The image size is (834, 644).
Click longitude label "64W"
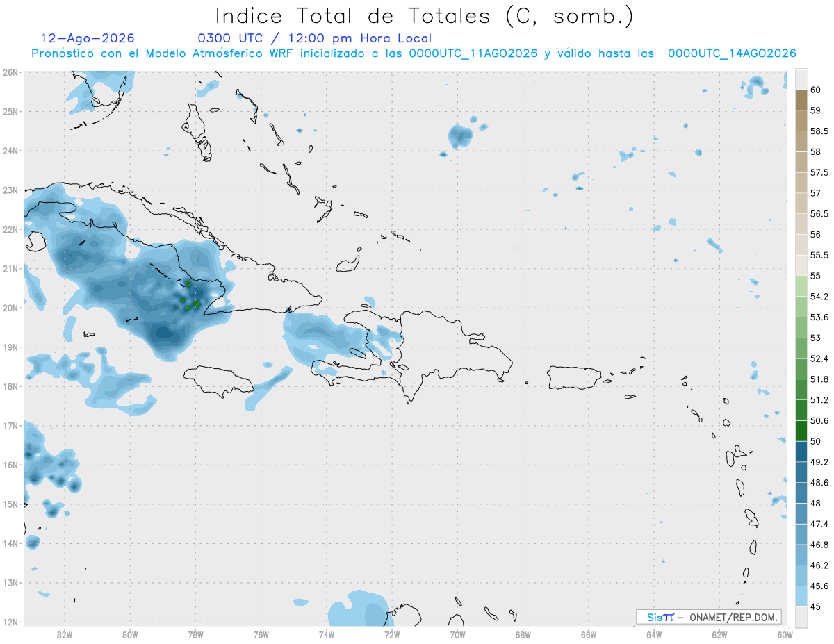pyautogui.click(x=654, y=634)
